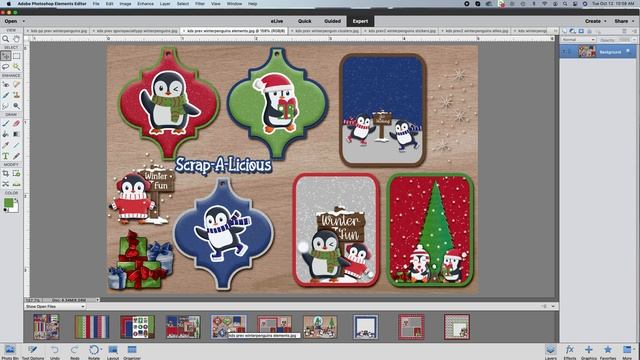The width and height of the screenshot is (640, 360).
Task: Select the Blur tool
Action: click(6, 106)
